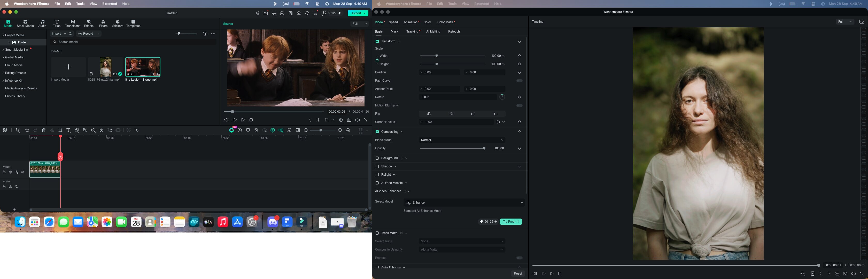Open Media Analysis Results
This screenshot has height=279, width=868.
coord(21,89)
